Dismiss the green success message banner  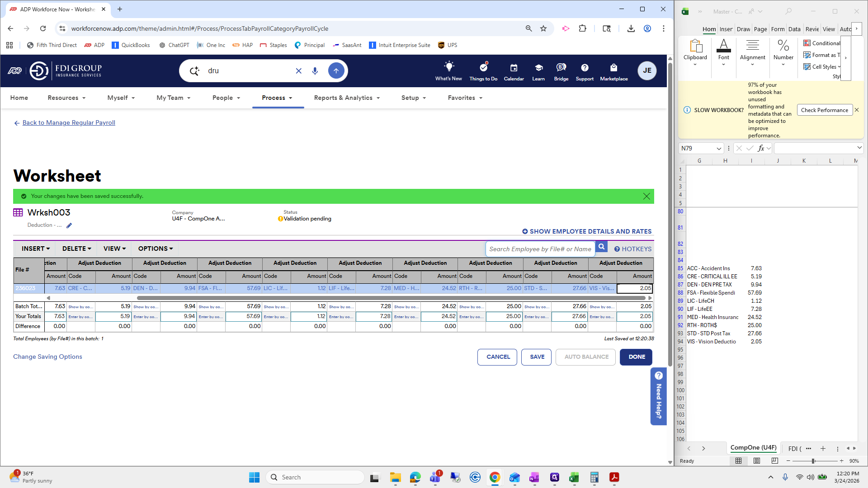[646, 196]
